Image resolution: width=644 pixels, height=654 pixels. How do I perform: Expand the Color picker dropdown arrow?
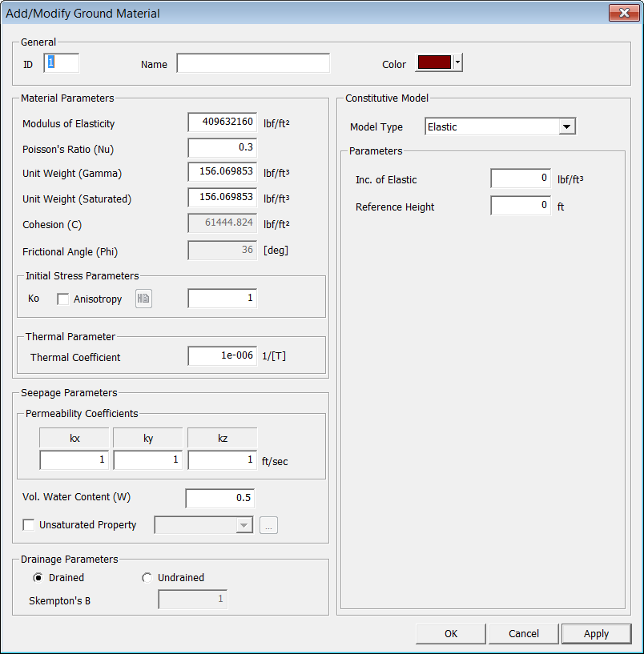[x=457, y=63]
